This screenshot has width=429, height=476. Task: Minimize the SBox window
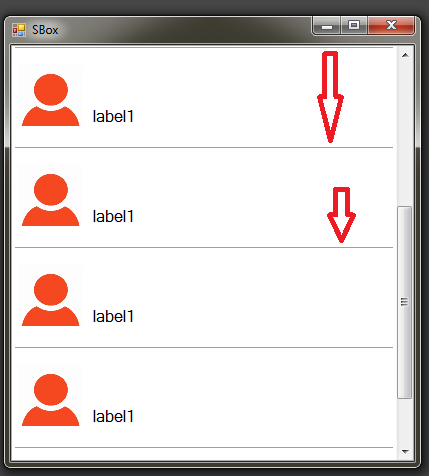(327, 25)
